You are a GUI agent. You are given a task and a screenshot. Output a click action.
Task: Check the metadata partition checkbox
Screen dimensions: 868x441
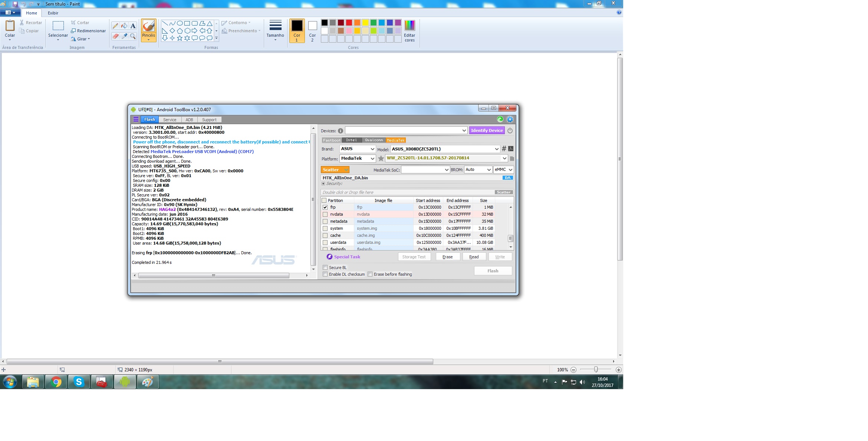tap(325, 222)
